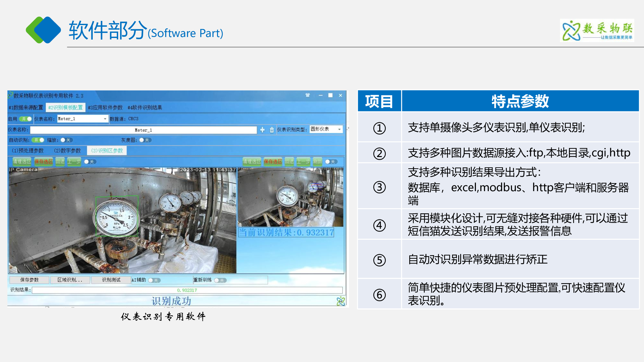The height and width of the screenshot is (362, 644).
Task: Click the trash icon to delete meter
Action: tap(272, 130)
